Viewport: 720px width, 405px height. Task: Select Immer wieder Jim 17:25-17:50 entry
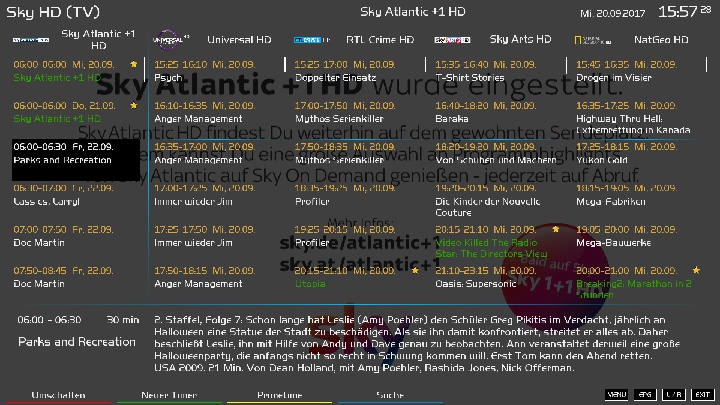tap(217, 236)
